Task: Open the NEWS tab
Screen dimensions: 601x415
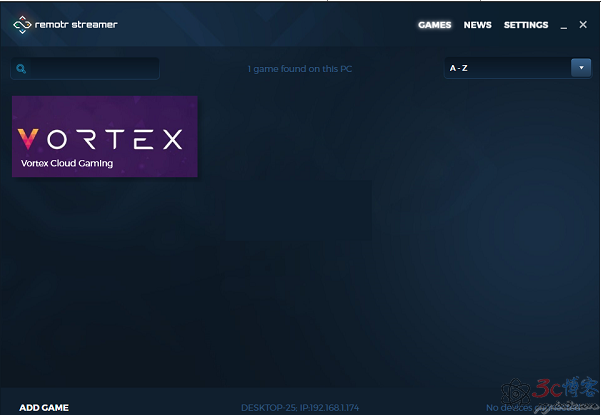Action: (x=478, y=25)
